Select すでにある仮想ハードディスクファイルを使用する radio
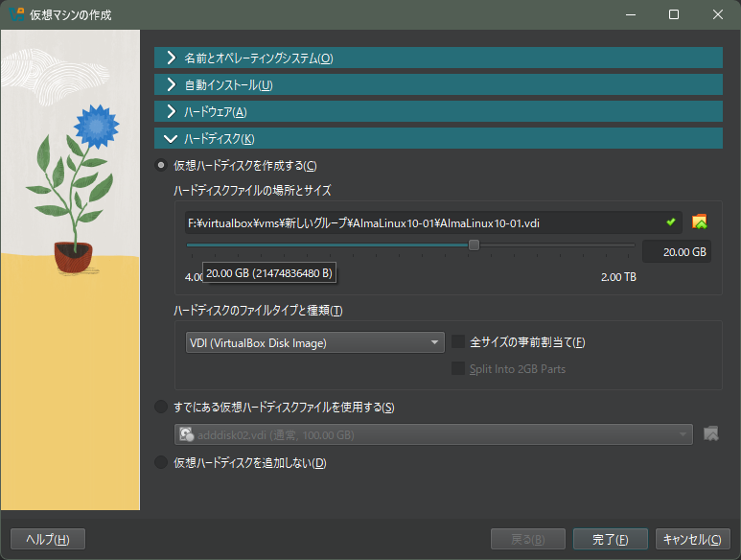This screenshot has height=560, width=741. click(x=161, y=407)
